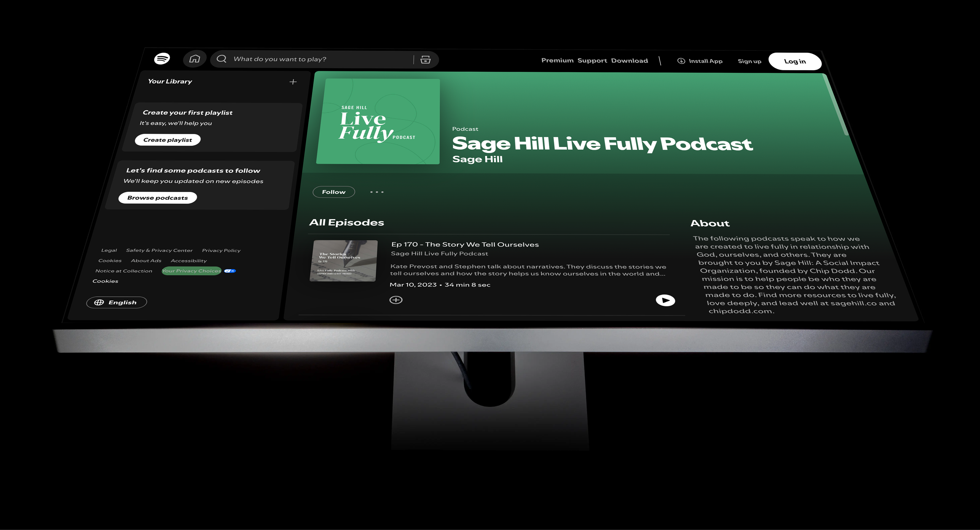The width and height of the screenshot is (980, 530).
Task: Open the Legal link
Action: 109,250
